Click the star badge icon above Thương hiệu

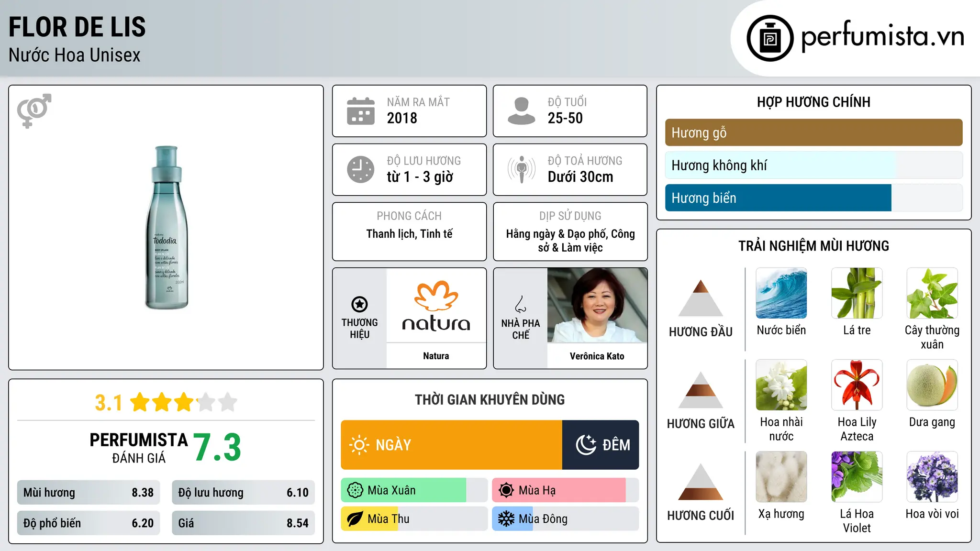359,304
